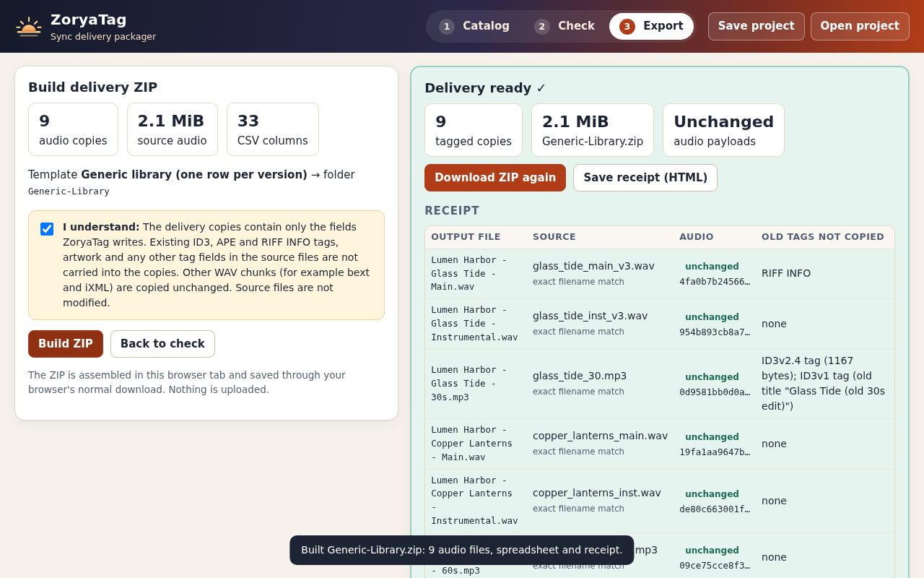Click hash '0d9581bb0d0a…'
Screen dimensions: 924x578
715,392
